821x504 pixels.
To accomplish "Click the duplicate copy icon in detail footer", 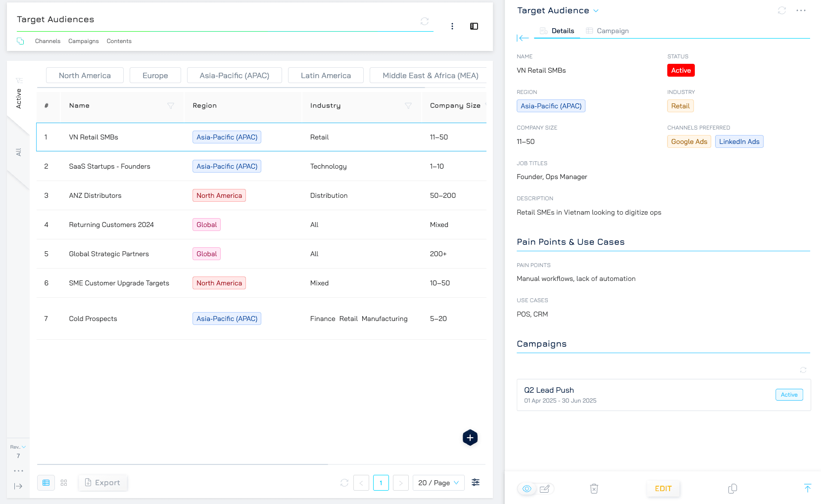I will click(x=732, y=489).
